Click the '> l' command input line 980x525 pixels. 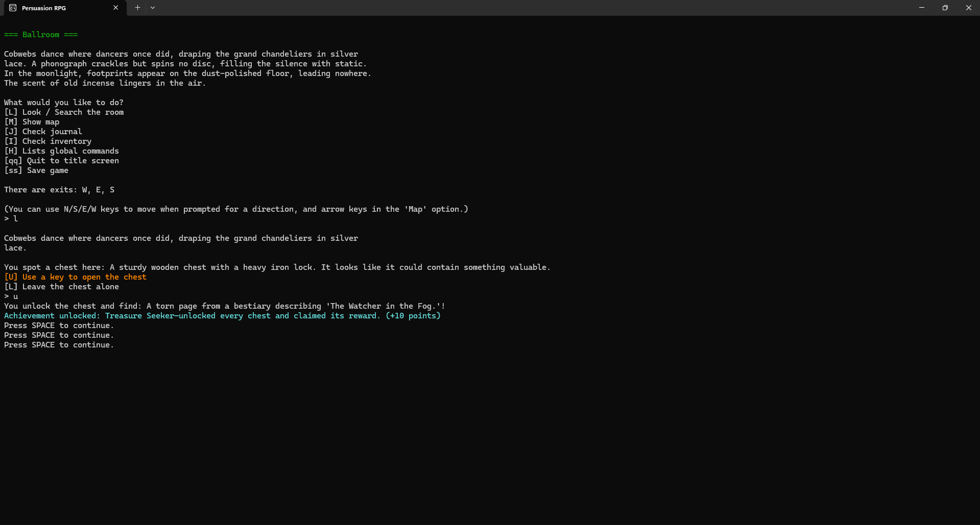(x=11, y=219)
